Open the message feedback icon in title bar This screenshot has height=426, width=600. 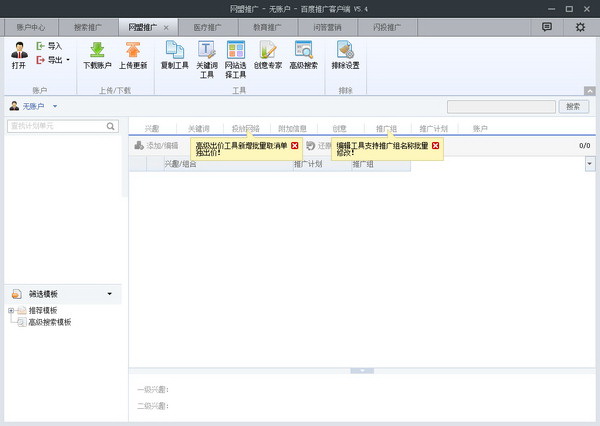(x=547, y=27)
